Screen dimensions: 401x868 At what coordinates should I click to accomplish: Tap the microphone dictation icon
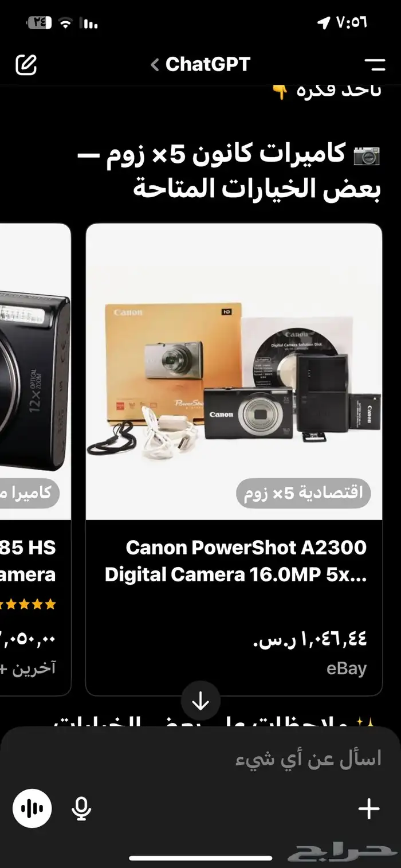81,808
